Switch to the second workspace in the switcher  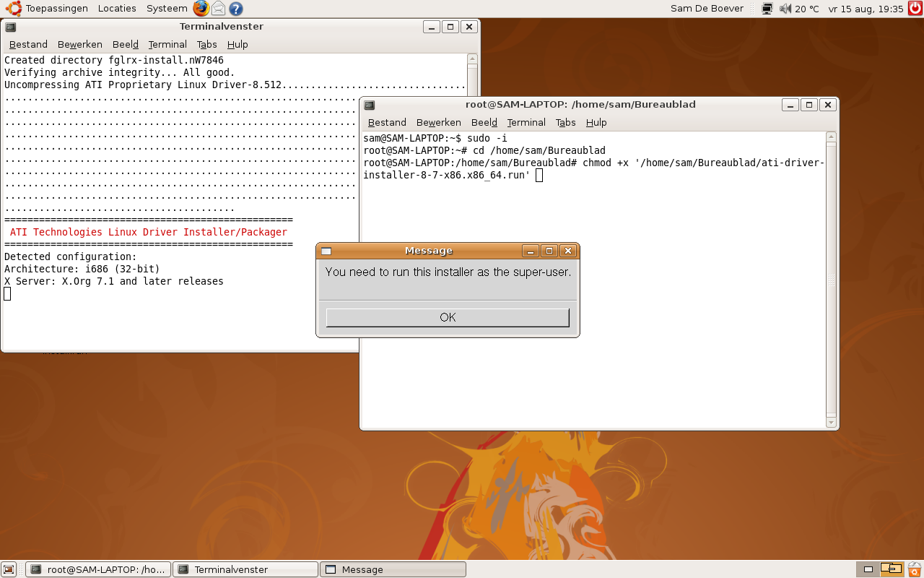click(x=892, y=569)
